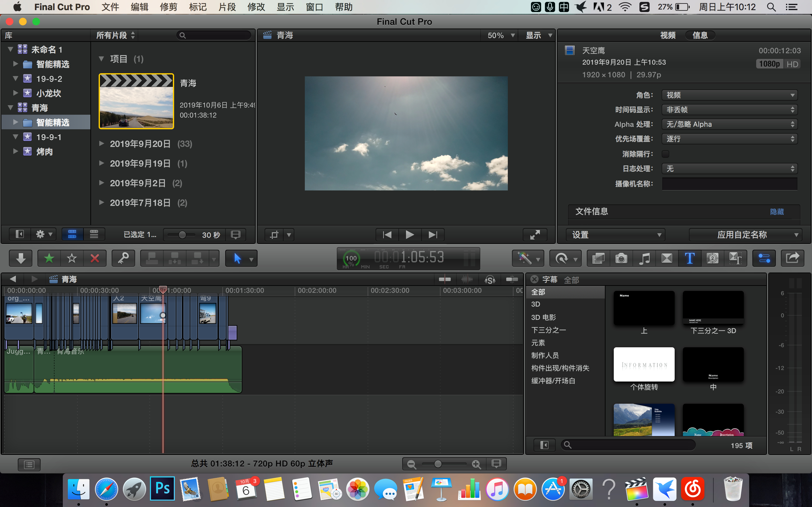
Task: Open the photos browser camera icon
Action: (621, 258)
